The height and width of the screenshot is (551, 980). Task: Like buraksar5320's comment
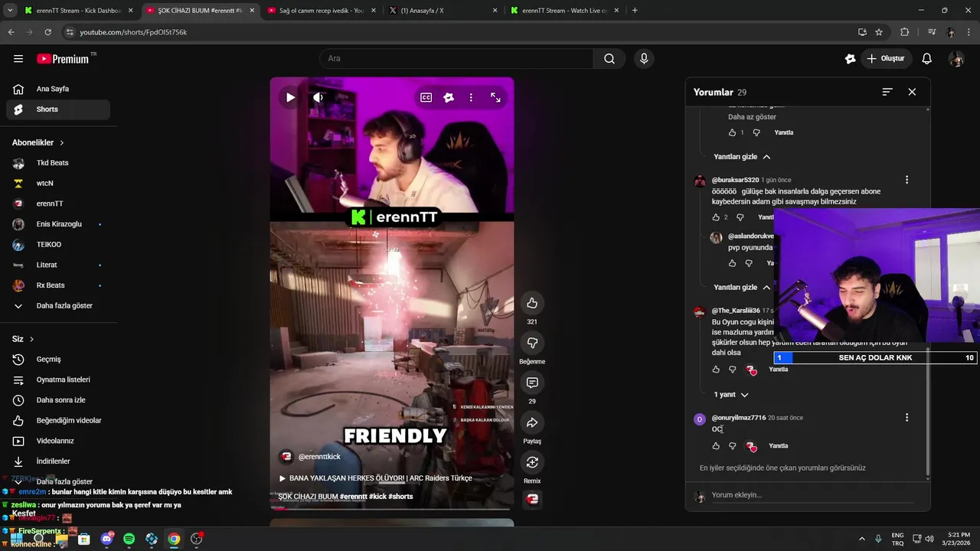tap(716, 217)
